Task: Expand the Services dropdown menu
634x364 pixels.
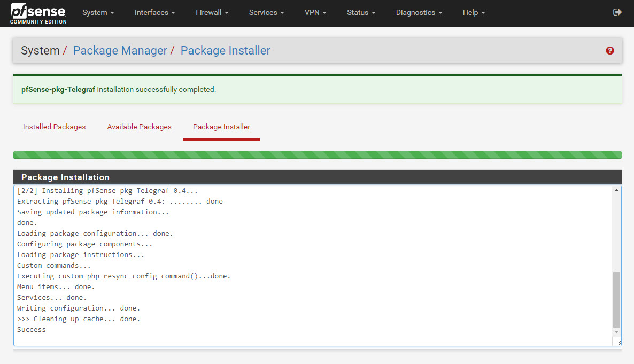Action: [x=267, y=12]
